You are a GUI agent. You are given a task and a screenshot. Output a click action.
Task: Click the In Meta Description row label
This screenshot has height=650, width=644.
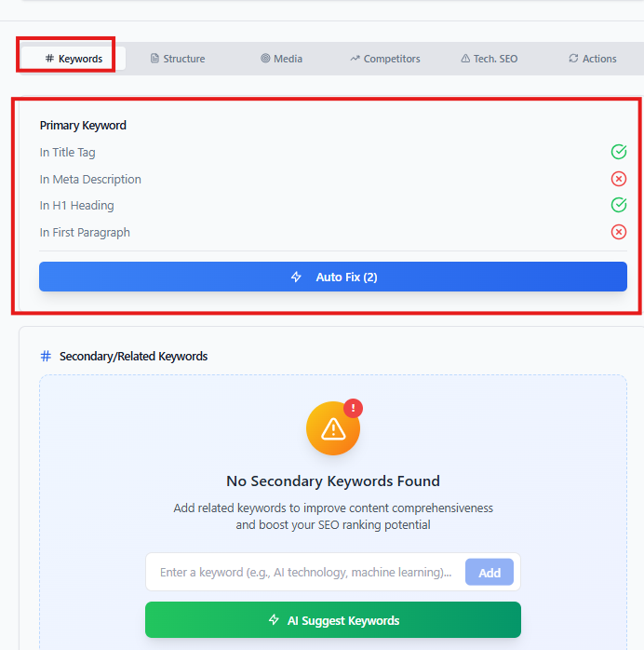click(x=90, y=179)
